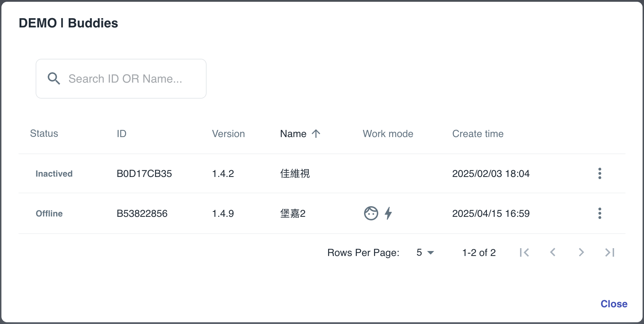
Task: Open the options menu for buddy B0D17CB35
Action: [x=599, y=173]
